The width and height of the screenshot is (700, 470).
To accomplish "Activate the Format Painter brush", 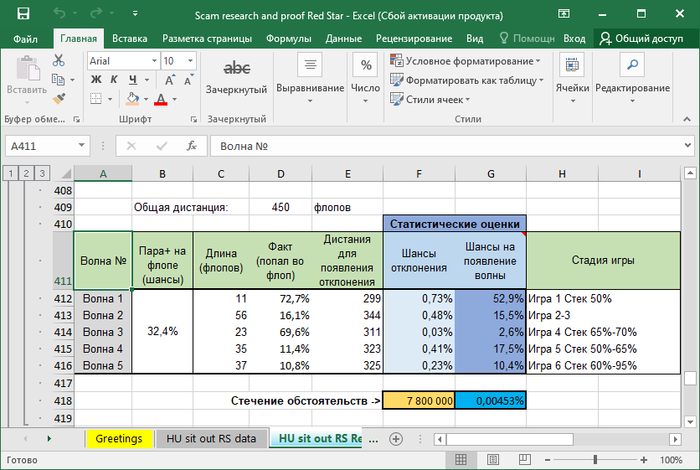I will point(58,99).
